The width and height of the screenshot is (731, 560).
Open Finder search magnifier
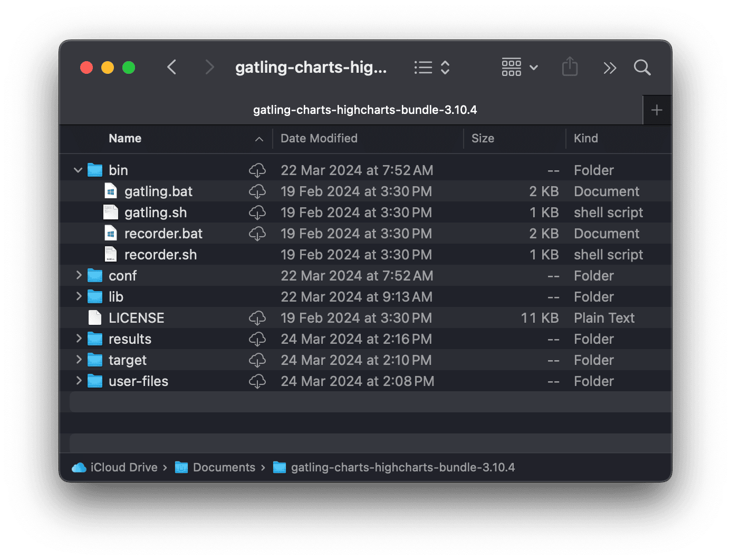[642, 67]
